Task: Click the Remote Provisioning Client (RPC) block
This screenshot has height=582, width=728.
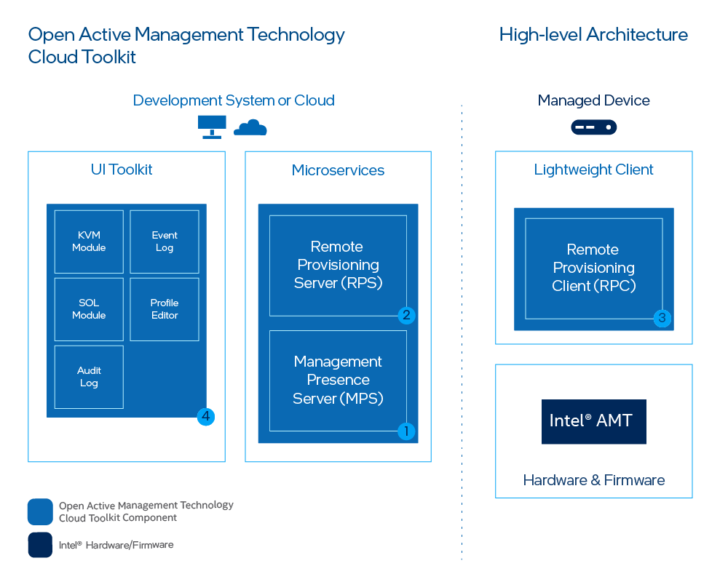Action: click(x=594, y=268)
